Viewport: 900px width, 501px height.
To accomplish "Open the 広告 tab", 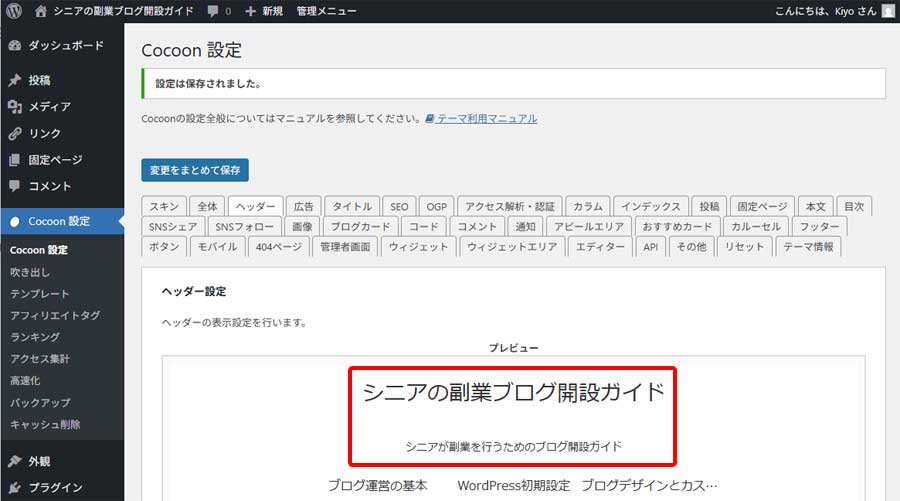I will [x=304, y=207].
